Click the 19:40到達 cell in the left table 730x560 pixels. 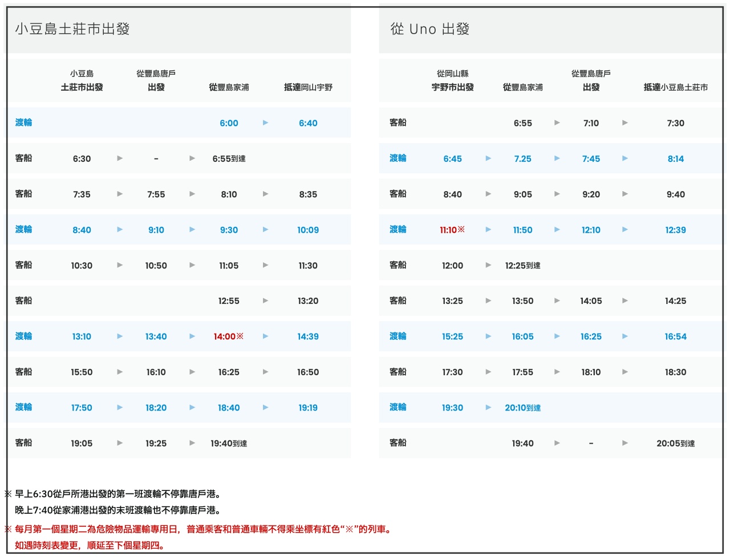(229, 443)
